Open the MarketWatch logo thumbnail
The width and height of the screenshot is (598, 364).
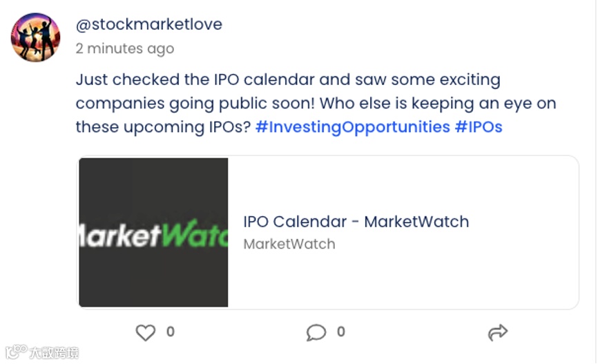point(153,233)
